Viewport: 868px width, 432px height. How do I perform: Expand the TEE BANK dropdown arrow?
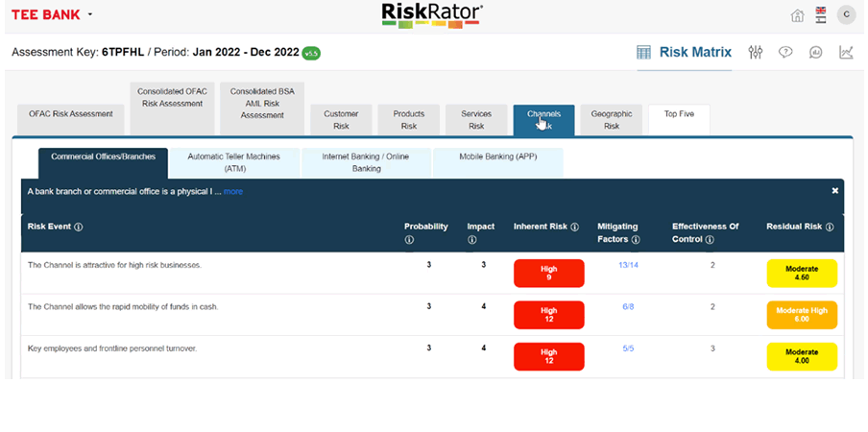(x=89, y=15)
